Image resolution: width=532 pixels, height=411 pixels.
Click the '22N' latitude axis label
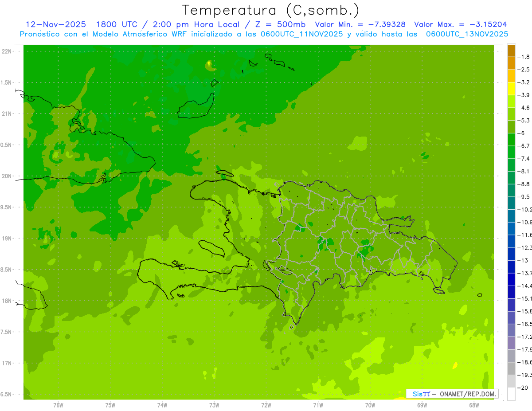(x=7, y=51)
